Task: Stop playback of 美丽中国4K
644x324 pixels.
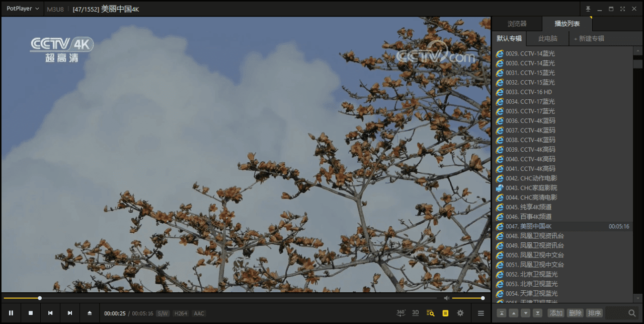Action: [30, 313]
